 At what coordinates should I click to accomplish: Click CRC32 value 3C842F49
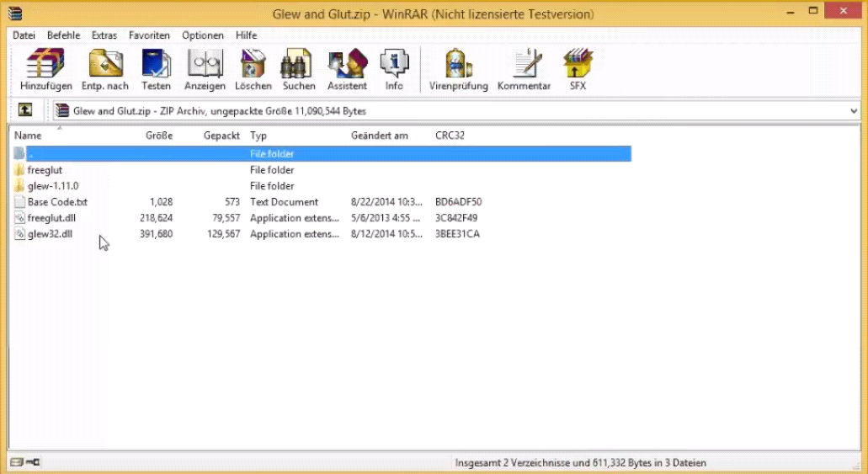point(456,218)
